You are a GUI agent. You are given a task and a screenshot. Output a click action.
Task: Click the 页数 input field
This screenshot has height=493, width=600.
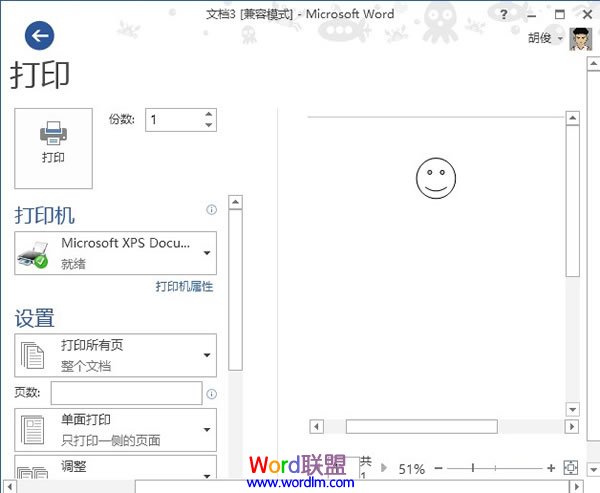pyautogui.click(x=126, y=393)
